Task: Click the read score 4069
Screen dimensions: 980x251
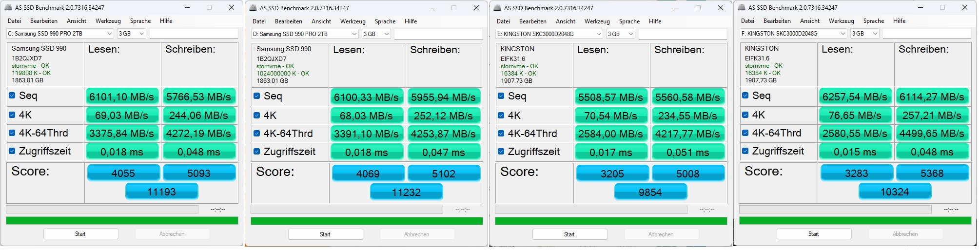Action: click(368, 174)
